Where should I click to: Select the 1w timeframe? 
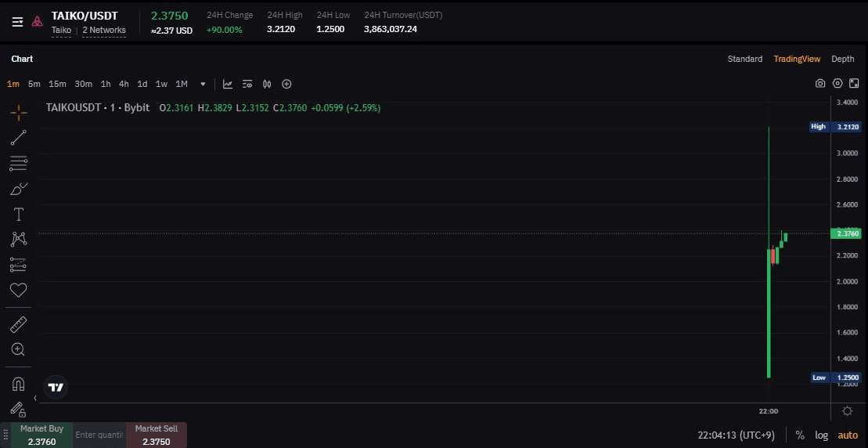point(161,84)
